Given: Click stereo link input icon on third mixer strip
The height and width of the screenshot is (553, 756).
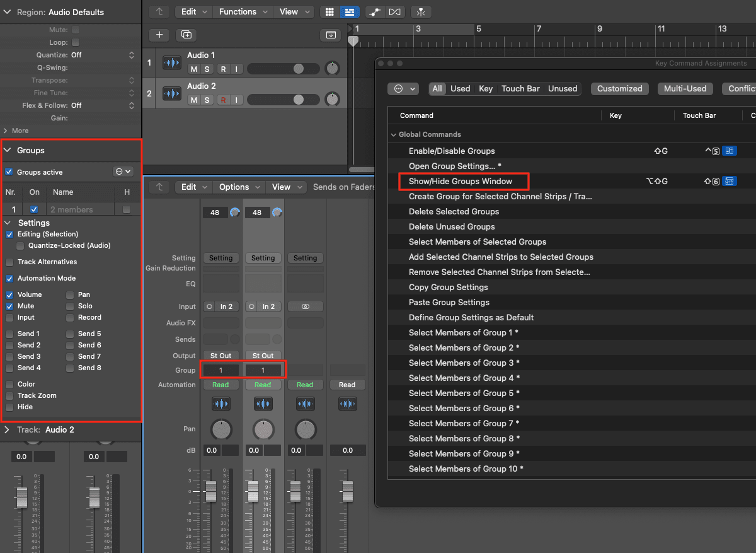Looking at the screenshot, I should tap(305, 306).
